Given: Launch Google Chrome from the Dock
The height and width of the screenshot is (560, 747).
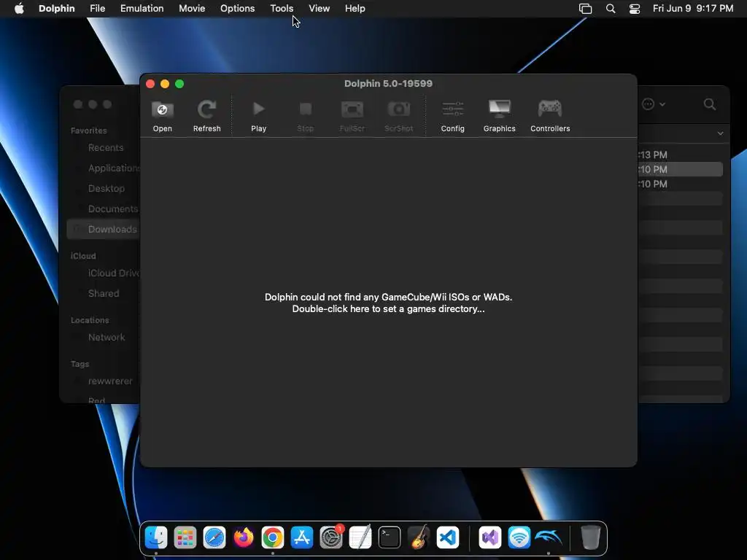Looking at the screenshot, I should (x=273, y=537).
